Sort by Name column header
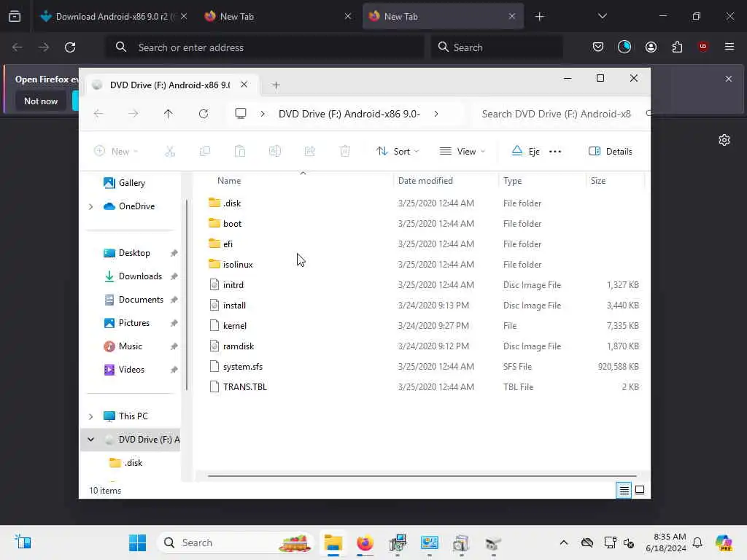The image size is (747, 560). 229,181
